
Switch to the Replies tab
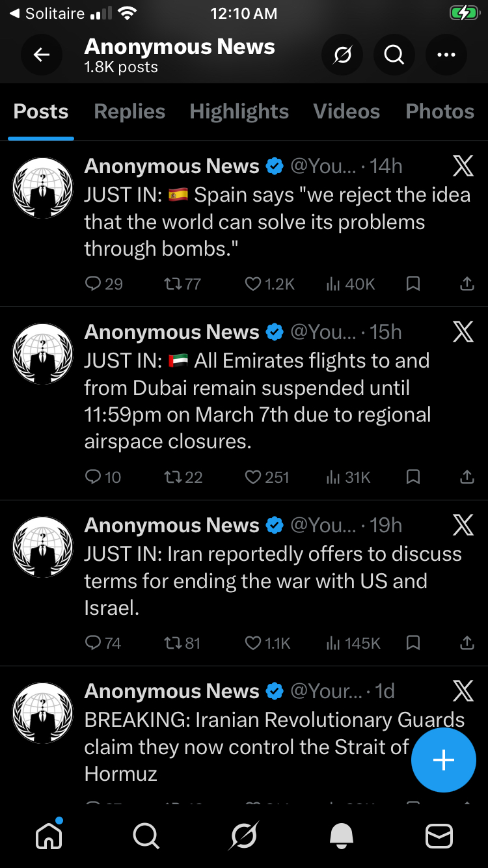129,111
